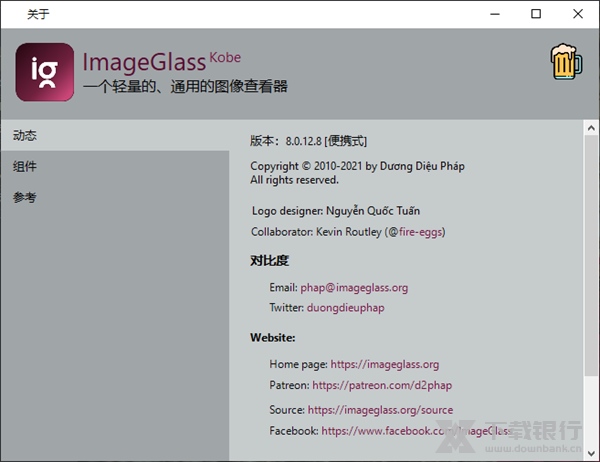
Task: Open the fire-eggs collaborator link
Action: pos(421,232)
